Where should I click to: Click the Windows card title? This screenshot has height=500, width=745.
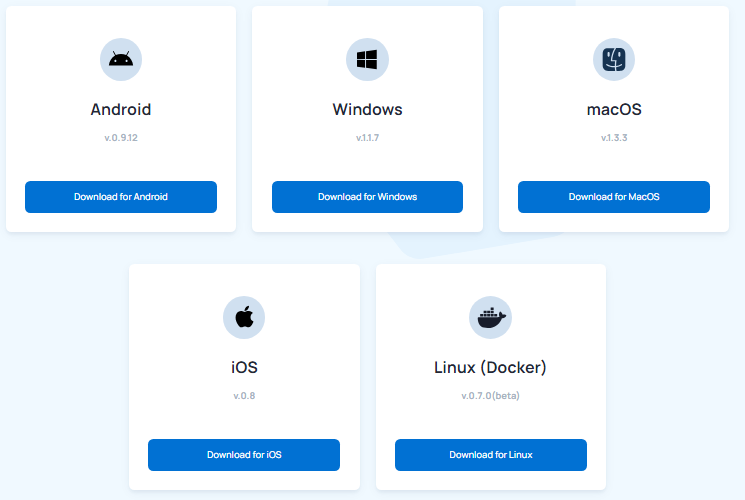[367, 110]
